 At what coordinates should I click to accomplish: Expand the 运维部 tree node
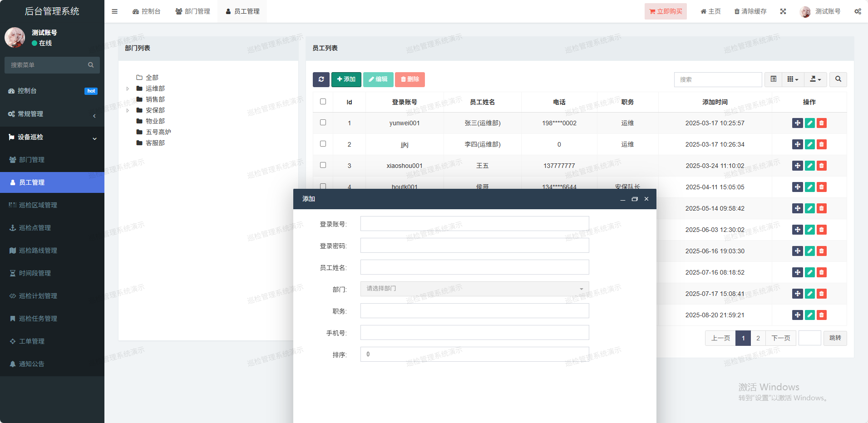(x=128, y=89)
